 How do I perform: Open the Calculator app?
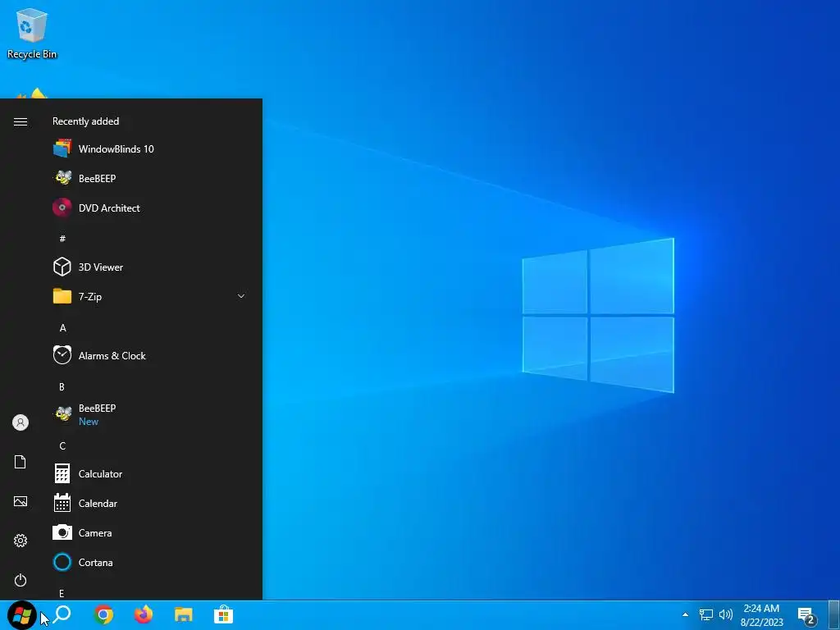pos(151,473)
